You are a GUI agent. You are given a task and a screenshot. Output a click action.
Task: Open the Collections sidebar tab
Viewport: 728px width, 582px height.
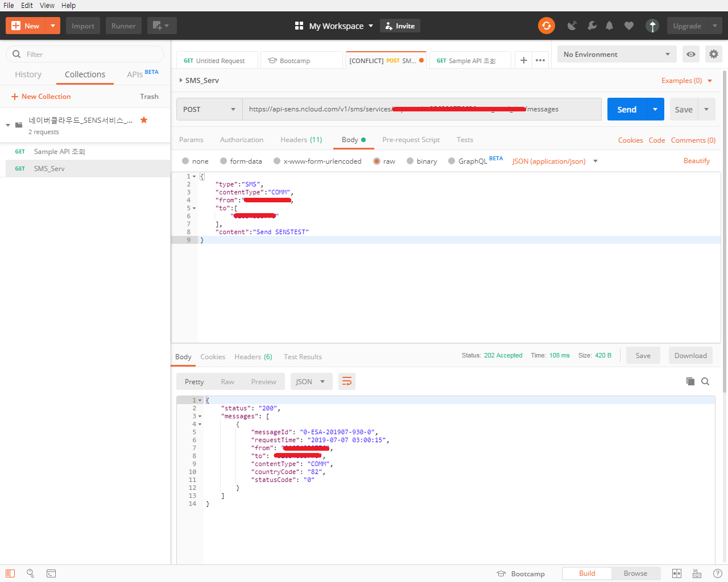(85, 74)
